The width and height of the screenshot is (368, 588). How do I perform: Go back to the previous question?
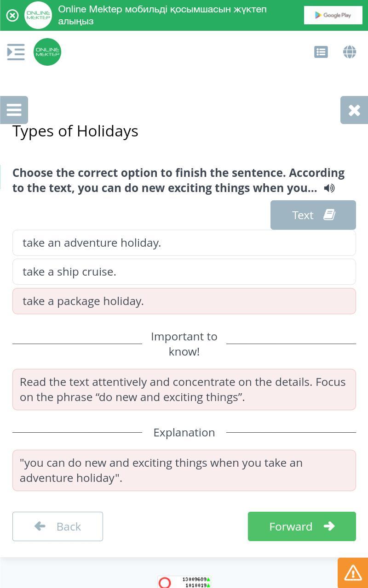57,526
